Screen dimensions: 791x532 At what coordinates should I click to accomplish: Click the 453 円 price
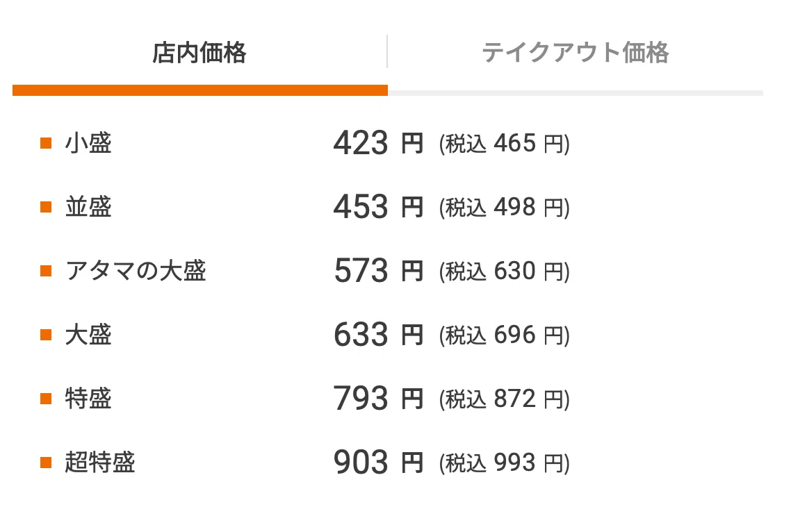point(378,207)
